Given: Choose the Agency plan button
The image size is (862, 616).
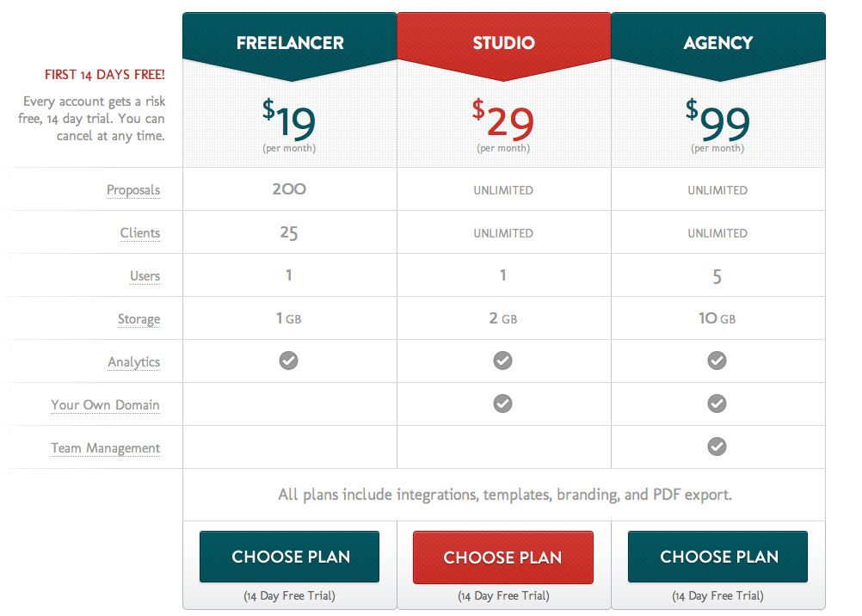Looking at the screenshot, I should pos(718,557).
